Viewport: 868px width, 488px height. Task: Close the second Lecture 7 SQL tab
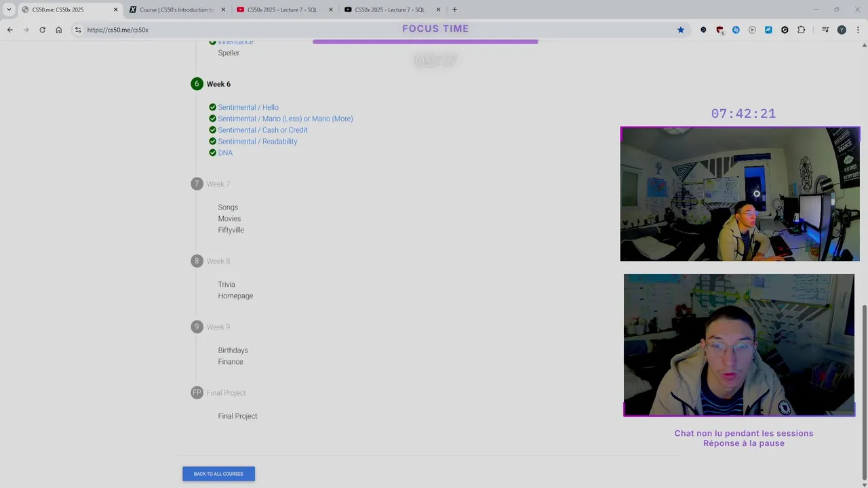point(439,9)
